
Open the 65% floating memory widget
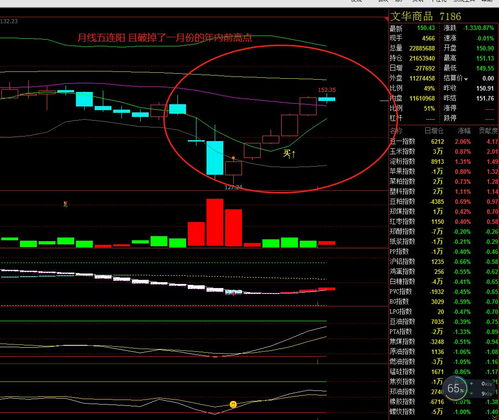coord(455,388)
